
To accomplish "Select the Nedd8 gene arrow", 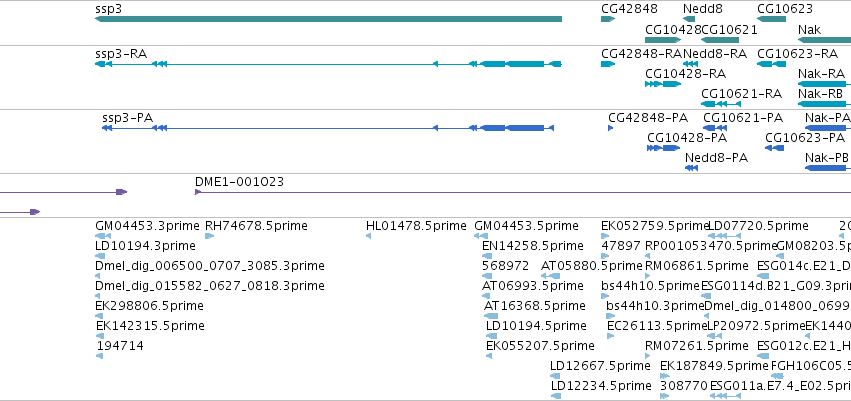I will [x=689, y=19].
